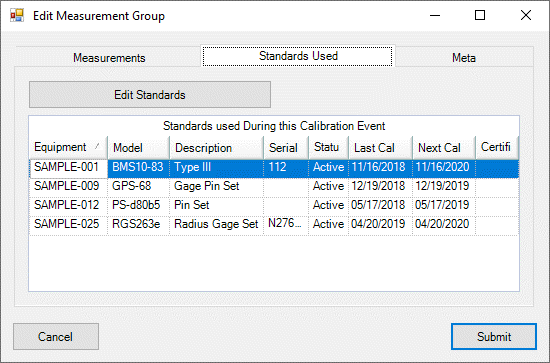Click the Gage Pin Set description
Screen dimensions: 550x363
tap(216, 188)
